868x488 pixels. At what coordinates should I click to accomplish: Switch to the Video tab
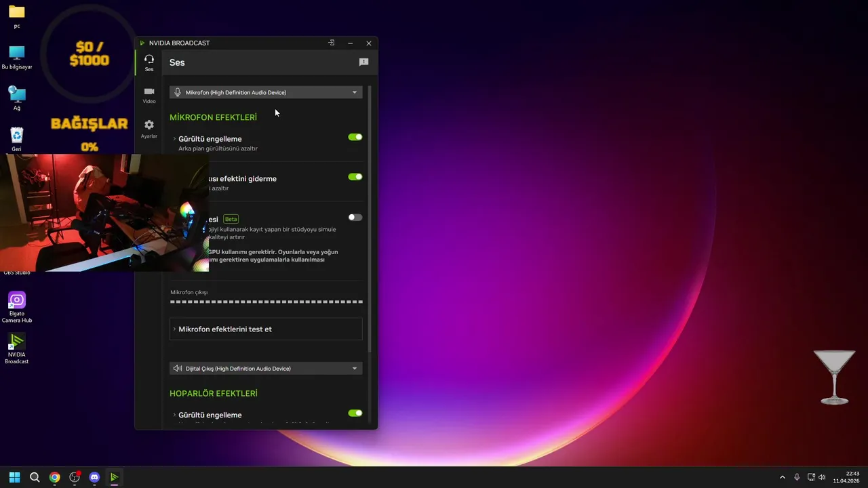(x=149, y=96)
